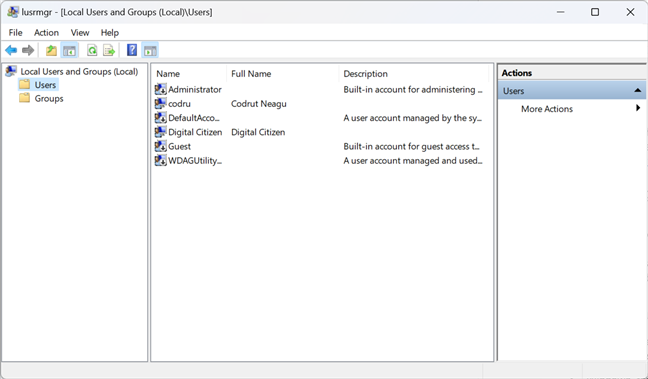Open the Action menu

pyautogui.click(x=46, y=33)
